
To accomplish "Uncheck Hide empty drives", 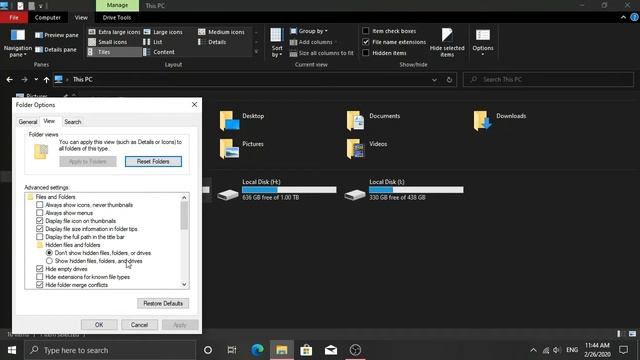I will pyautogui.click(x=40, y=269).
